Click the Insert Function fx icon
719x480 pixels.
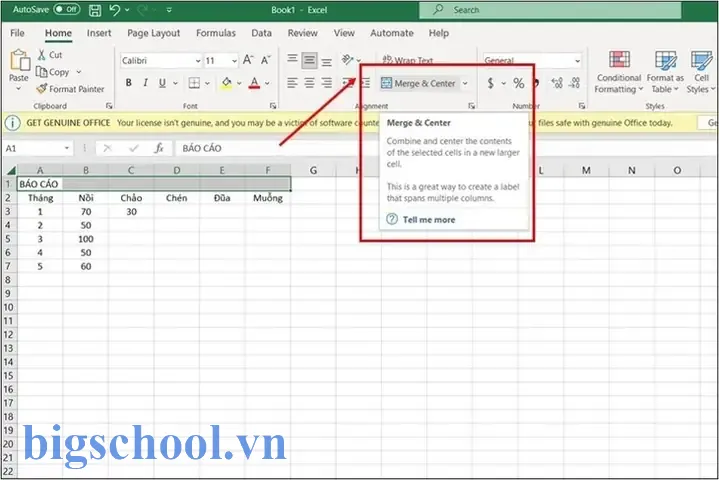point(159,148)
